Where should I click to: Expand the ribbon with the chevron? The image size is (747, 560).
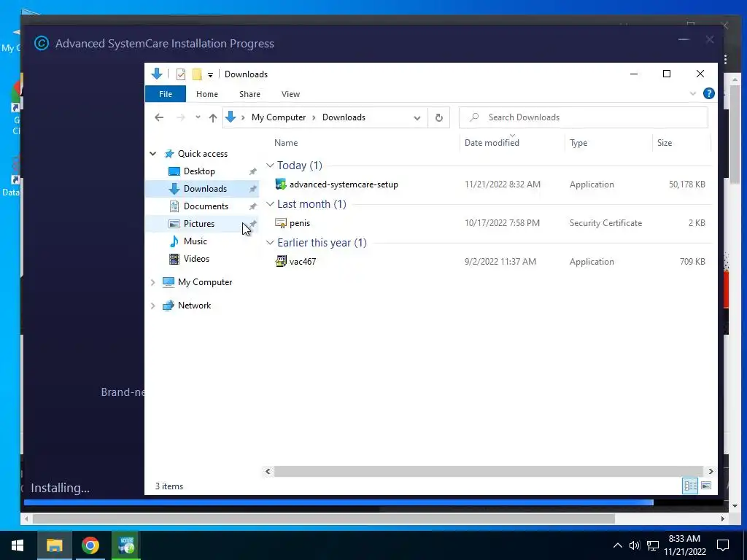click(693, 93)
